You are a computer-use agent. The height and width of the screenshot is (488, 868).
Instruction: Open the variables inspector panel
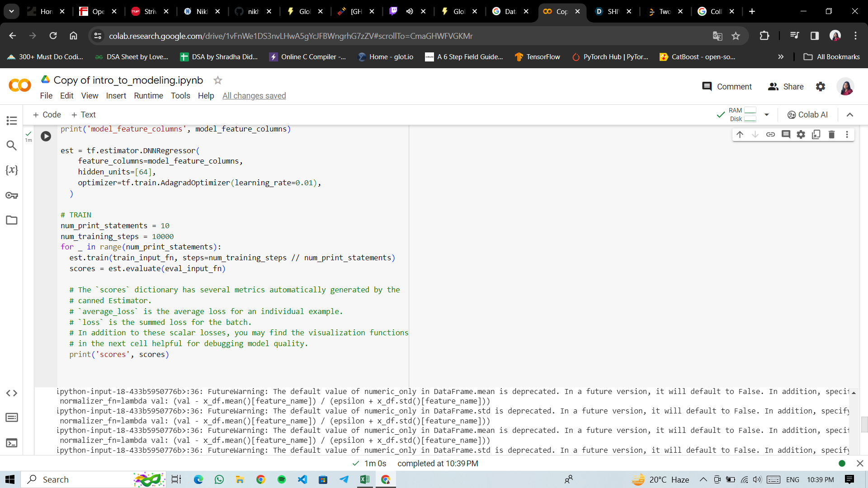(x=12, y=170)
